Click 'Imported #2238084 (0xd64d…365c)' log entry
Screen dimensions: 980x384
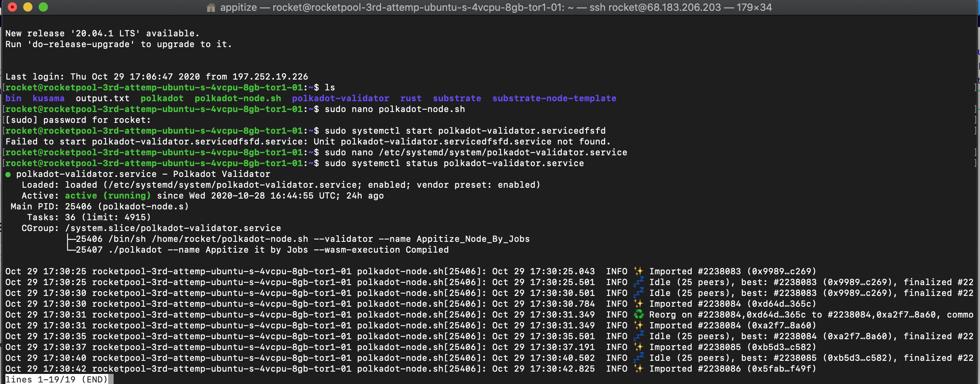click(733, 304)
